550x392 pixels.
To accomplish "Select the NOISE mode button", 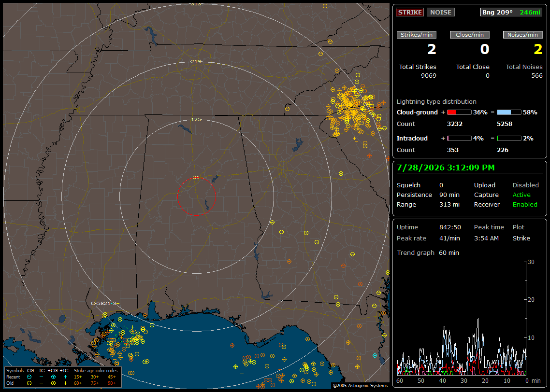I will point(441,12).
